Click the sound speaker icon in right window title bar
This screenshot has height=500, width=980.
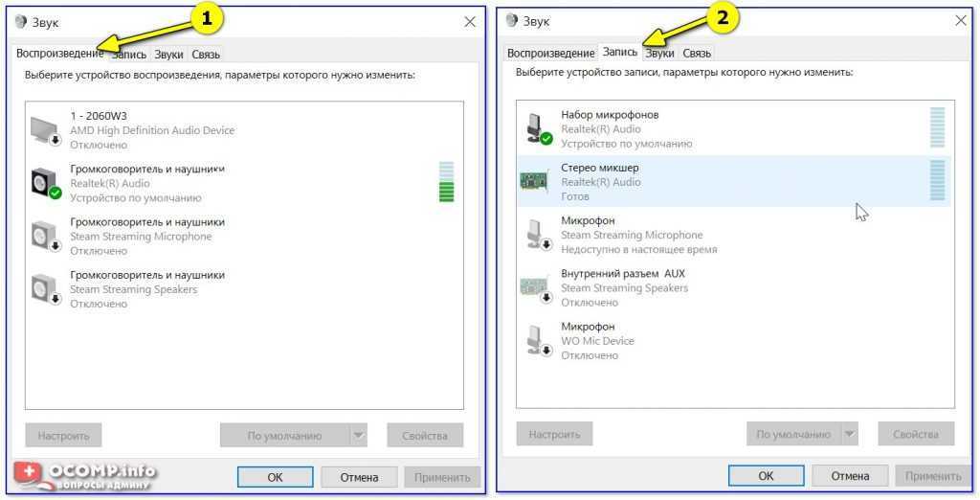coord(512,20)
